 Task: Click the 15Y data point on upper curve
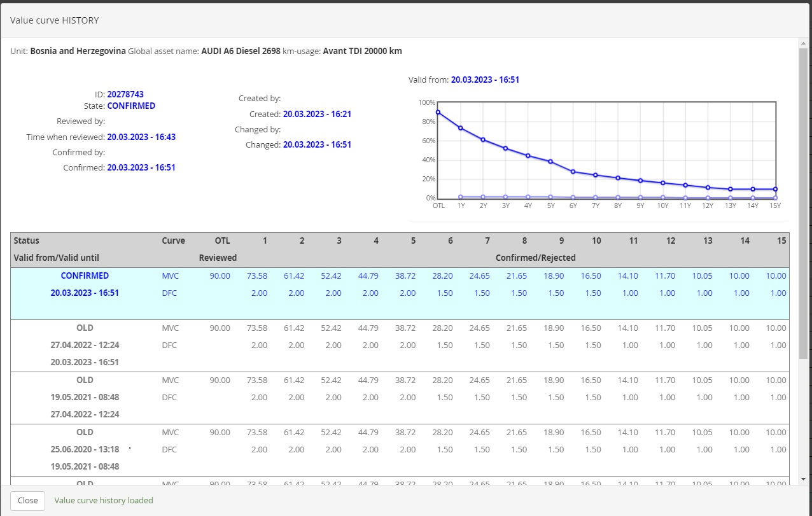pos(776,189)
